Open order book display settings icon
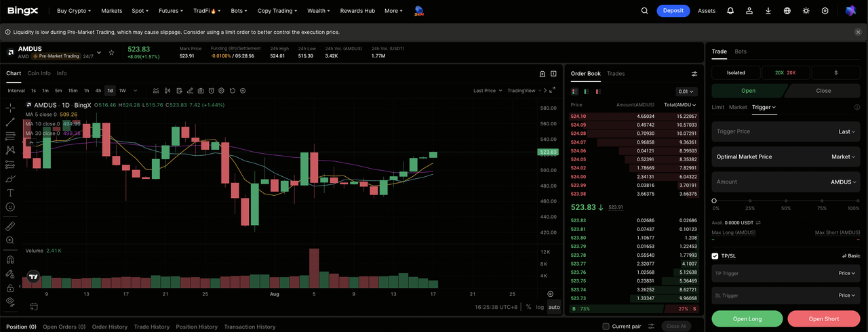The width and height of the screenshot is (868, 332). click(694, 74)
